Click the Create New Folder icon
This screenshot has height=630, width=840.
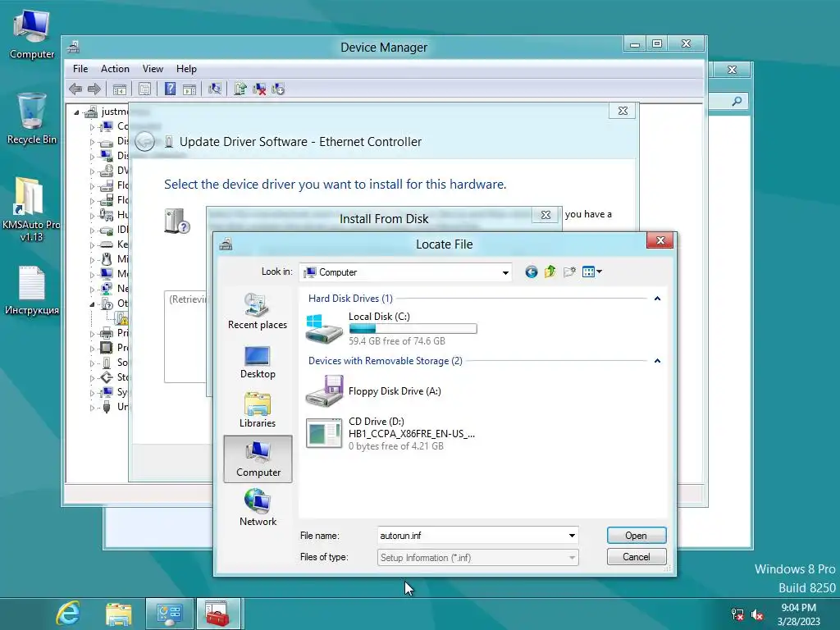[x=569, y=272]
